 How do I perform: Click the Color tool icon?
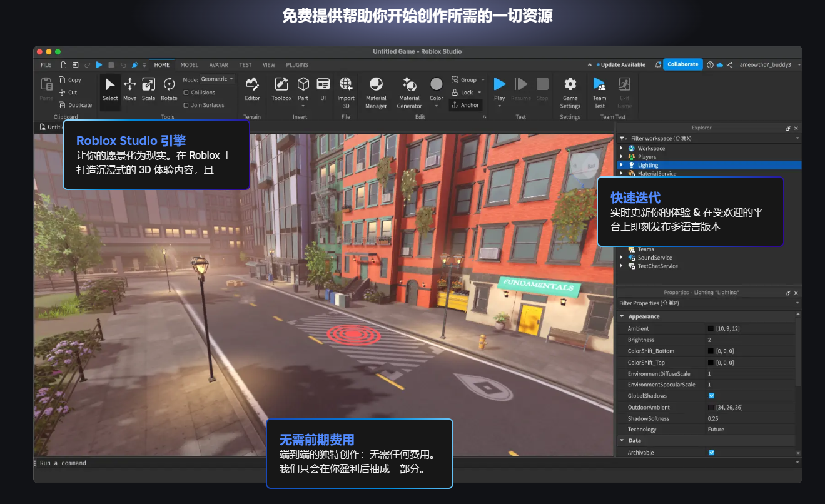[x=437, y=84]
